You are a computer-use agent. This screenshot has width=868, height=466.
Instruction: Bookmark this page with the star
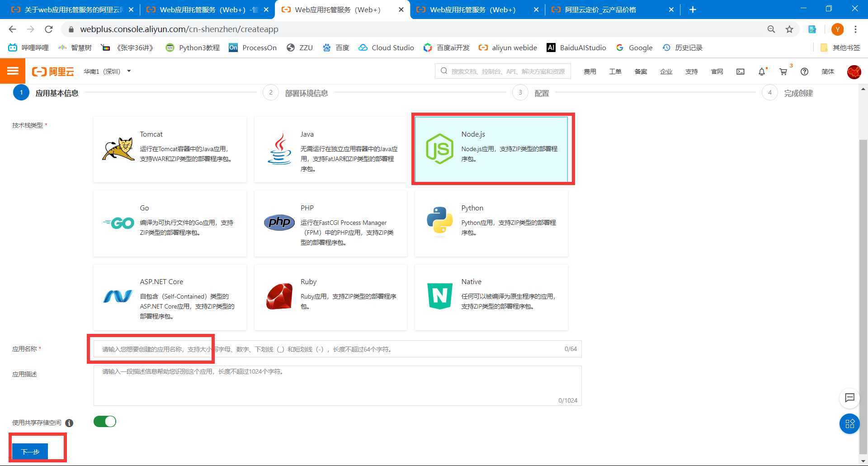789,29
